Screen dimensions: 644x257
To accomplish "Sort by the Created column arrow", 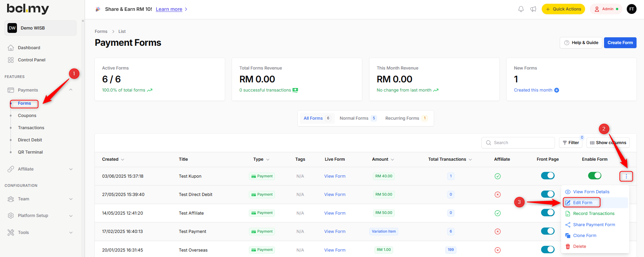I will click(123, 160).
